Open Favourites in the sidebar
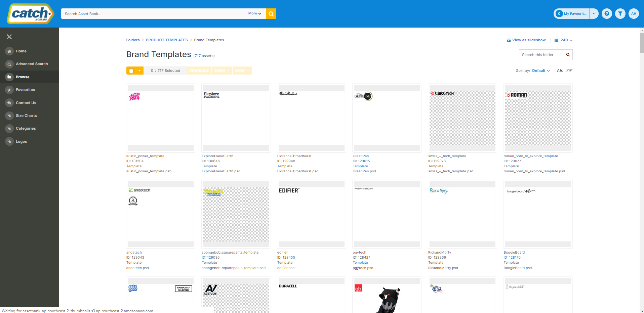644x313 pixels. pos(26,90)
